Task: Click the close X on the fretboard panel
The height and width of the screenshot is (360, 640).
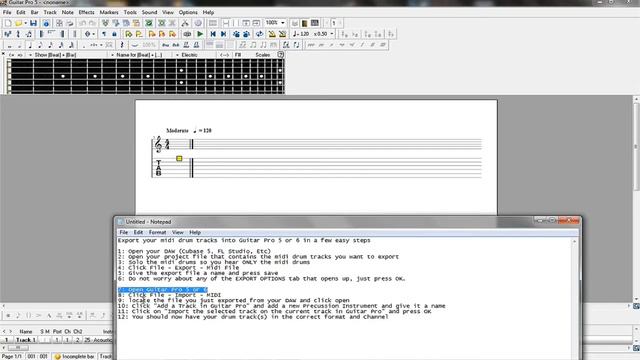Action: (3, 54)
